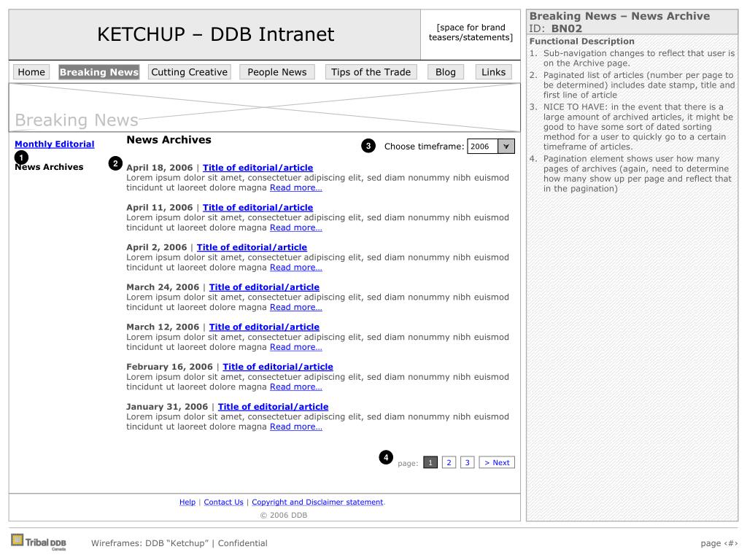The image size is (747, 560).
Task: Click the © 2006 DDB footer text
Action: coord(284,516)
